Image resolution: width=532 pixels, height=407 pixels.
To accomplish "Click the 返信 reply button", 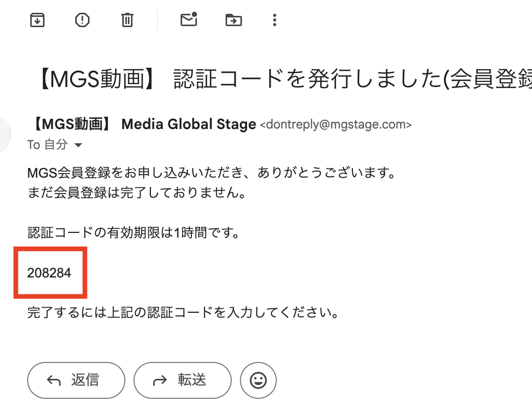I will 76,380.
